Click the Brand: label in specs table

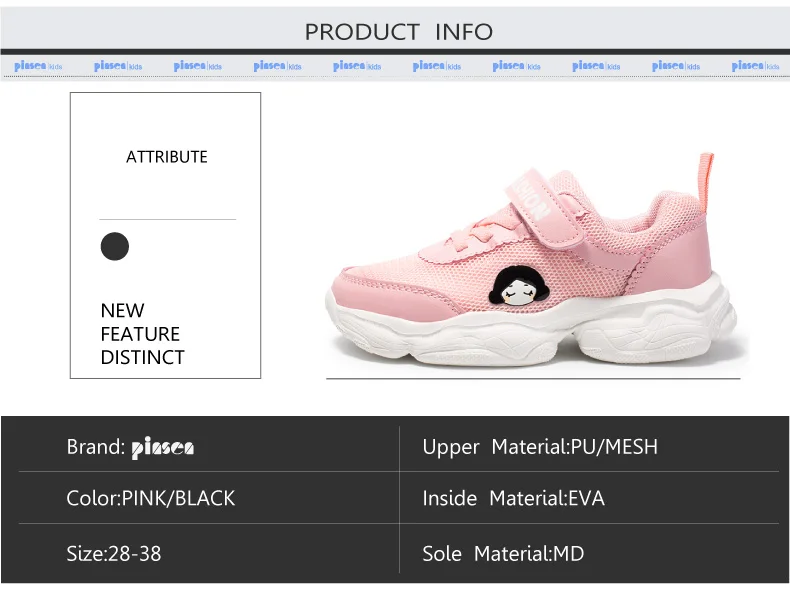96,447
